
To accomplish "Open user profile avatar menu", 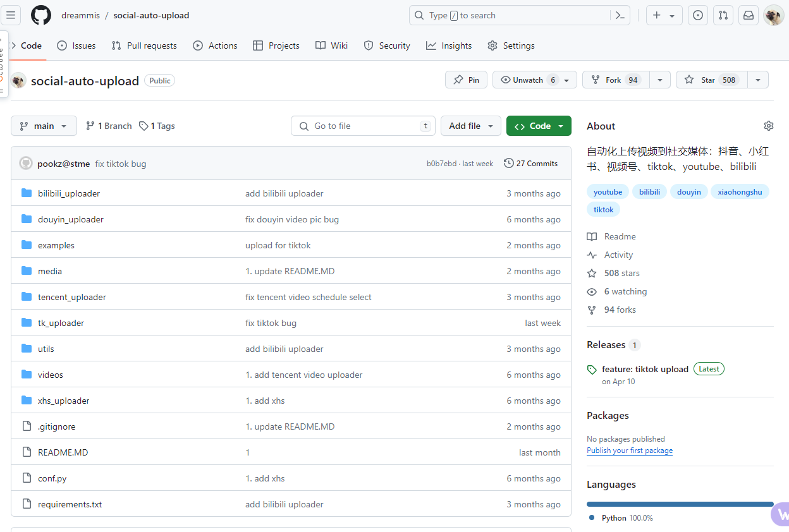I will [x=773, y=15].
